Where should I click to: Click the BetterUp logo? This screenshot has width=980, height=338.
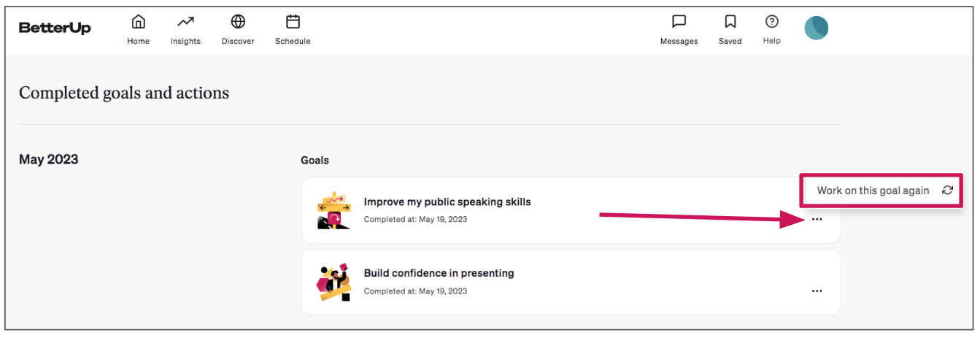point(55,28)
